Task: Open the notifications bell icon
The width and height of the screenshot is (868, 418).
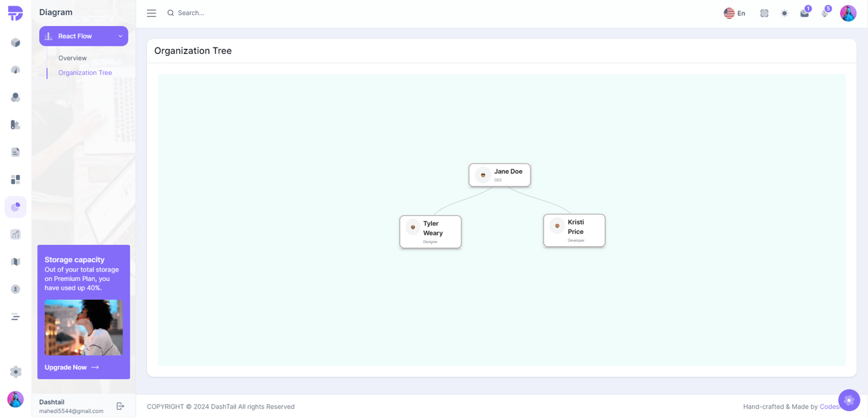Action: pyautogui.click(x=825, y=13)
